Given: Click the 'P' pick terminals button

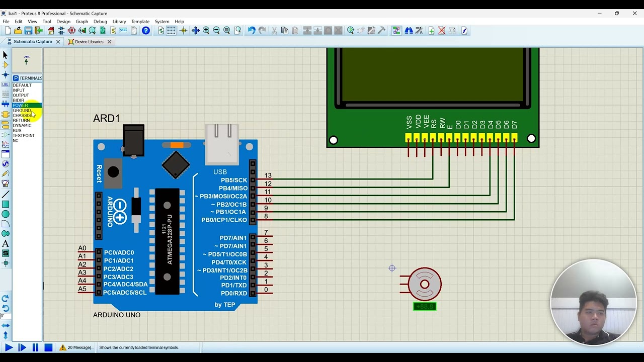Looking at the screenshot, I should click(16, 78).
